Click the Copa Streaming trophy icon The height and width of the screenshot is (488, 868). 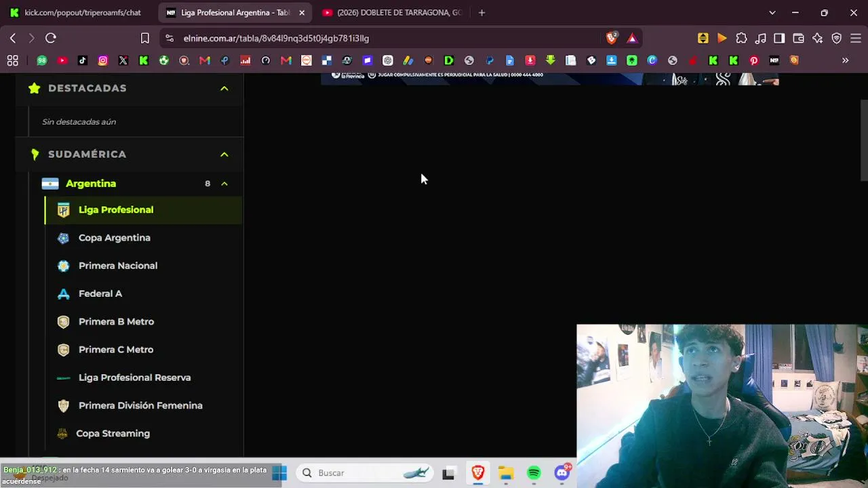point(62,434)
